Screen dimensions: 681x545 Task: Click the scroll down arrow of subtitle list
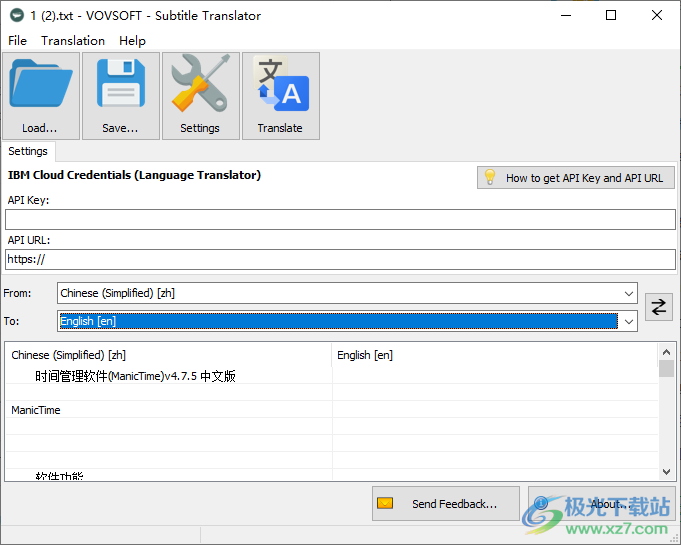[x=666, y=472]
